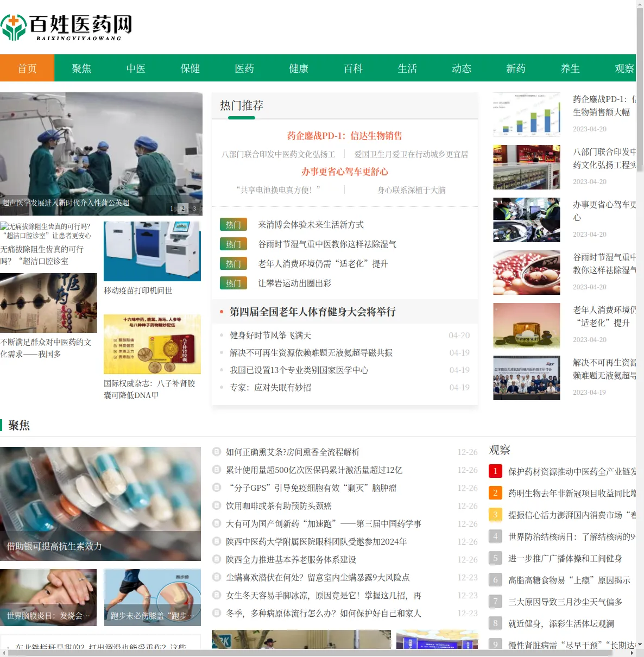Open the 医药 navigation item

(244, 68)
